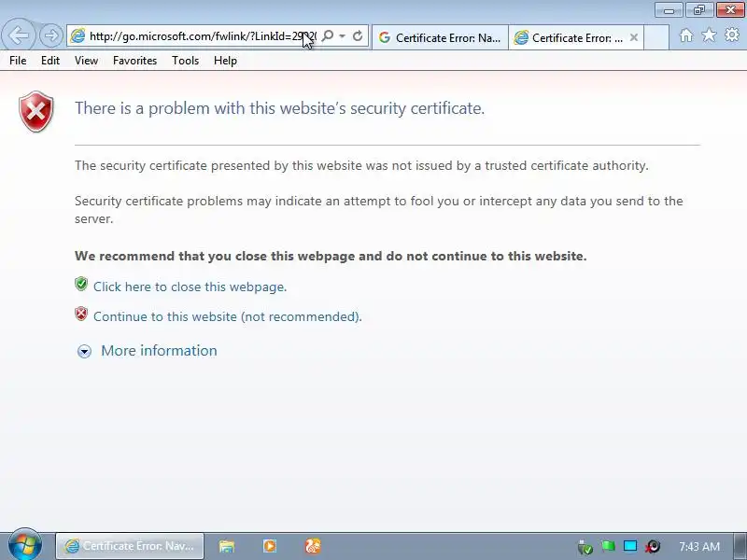Click the muted volume speaker tray icon

click(x=653, y=547)
